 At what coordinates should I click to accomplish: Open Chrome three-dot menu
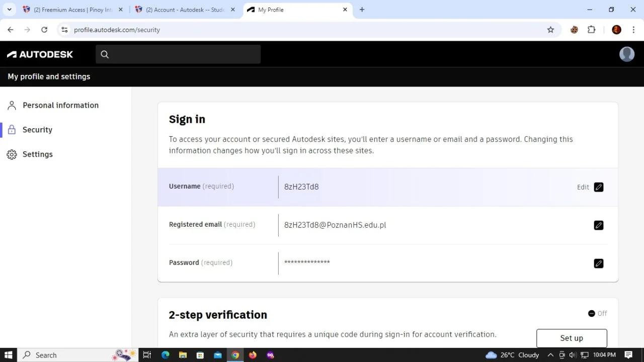[632, 30]
